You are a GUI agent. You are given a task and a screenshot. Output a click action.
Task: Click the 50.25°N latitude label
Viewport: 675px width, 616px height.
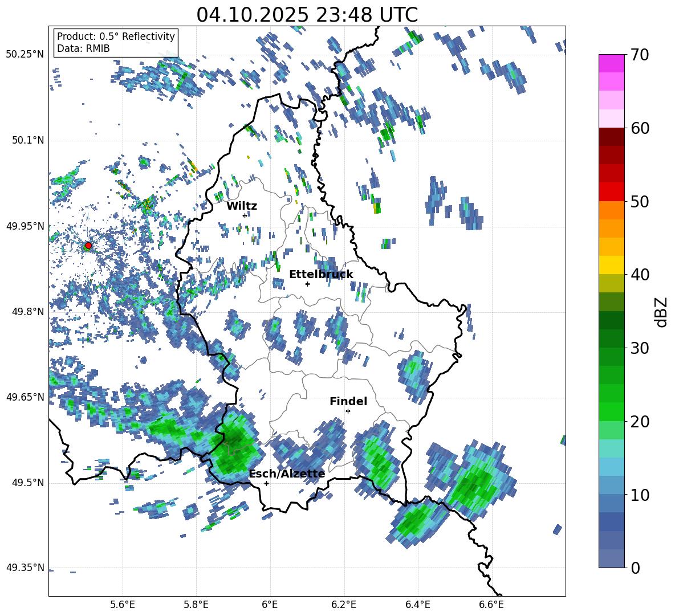[25, 55]
